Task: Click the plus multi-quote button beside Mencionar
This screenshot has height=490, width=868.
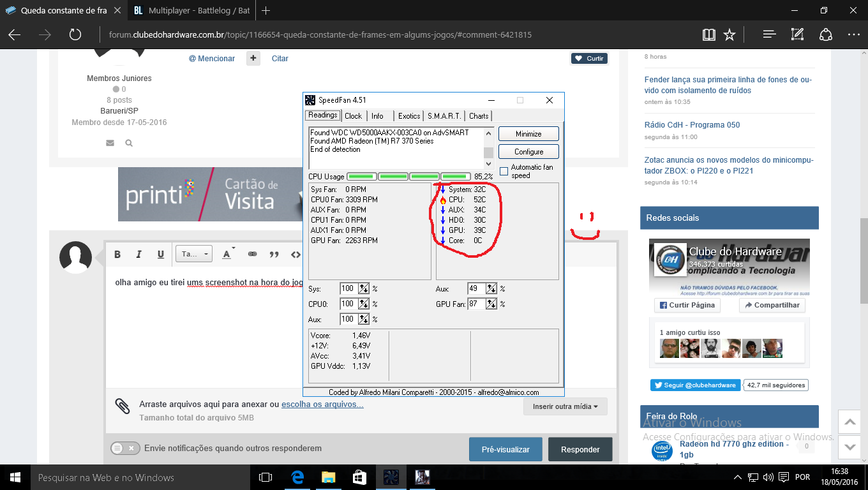Action: point(253,58)
